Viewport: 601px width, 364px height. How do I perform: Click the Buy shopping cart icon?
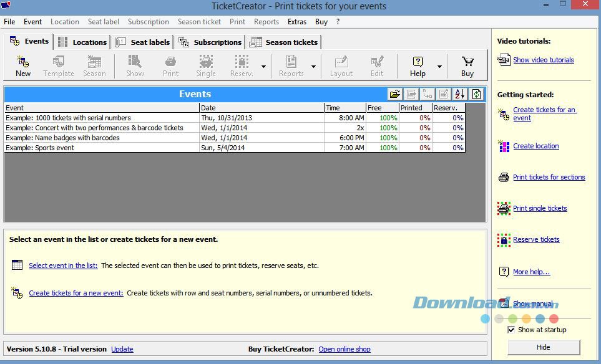click(x=467, y=62)
